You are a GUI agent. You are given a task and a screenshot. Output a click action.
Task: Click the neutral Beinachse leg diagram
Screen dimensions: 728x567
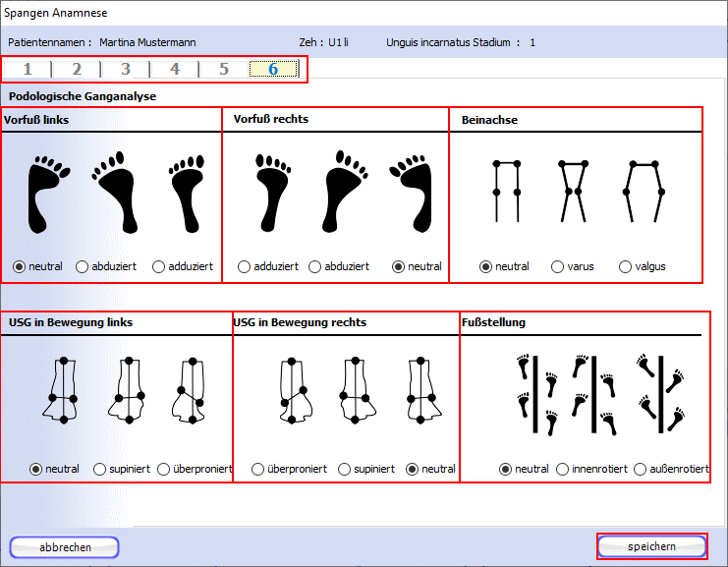pyautogui.click(x=505, y=191)
